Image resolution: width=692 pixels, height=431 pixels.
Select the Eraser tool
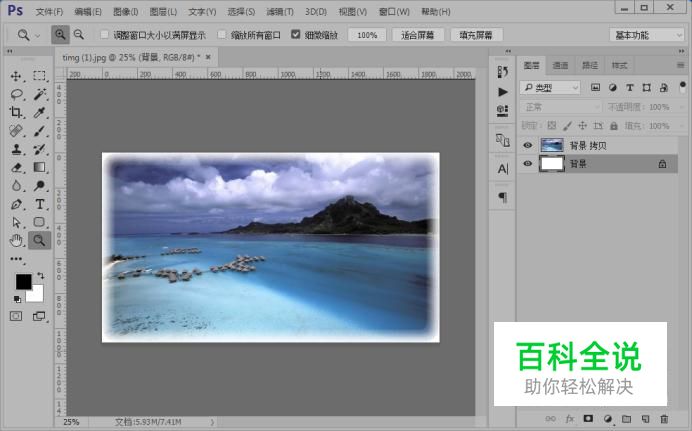[16, 168]
